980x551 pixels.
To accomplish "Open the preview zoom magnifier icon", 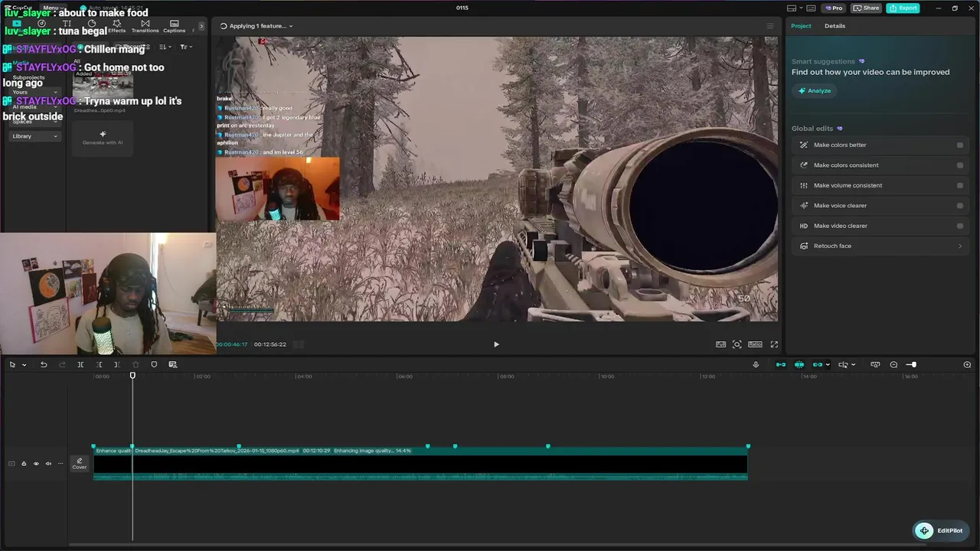I will pyautogui.click(x=737, y=344).
